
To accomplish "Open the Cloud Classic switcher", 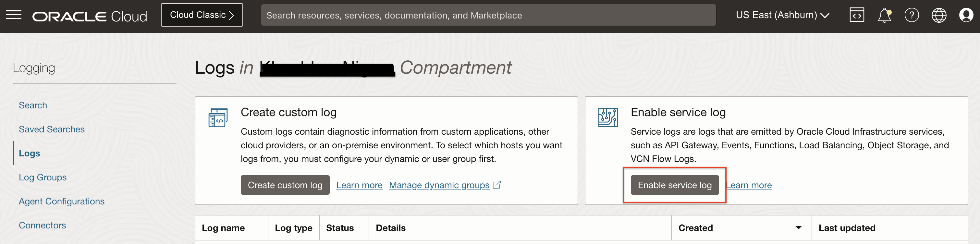I will (202, 15).
